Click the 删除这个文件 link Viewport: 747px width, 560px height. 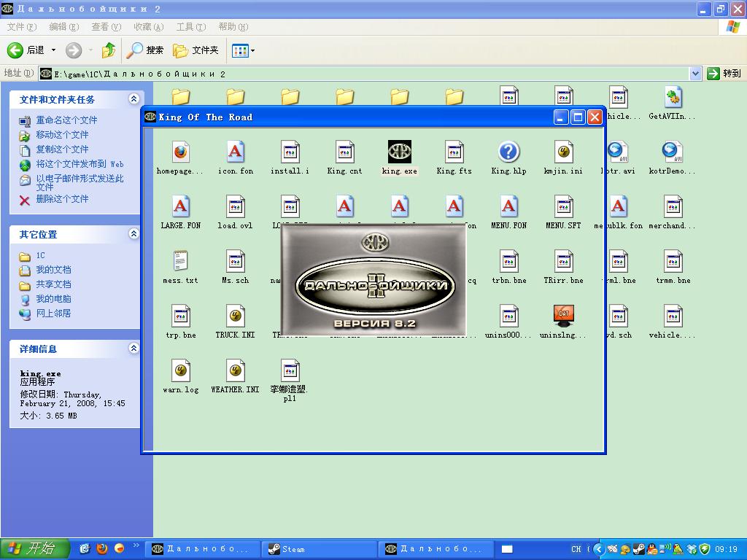(x=62, y=199)
